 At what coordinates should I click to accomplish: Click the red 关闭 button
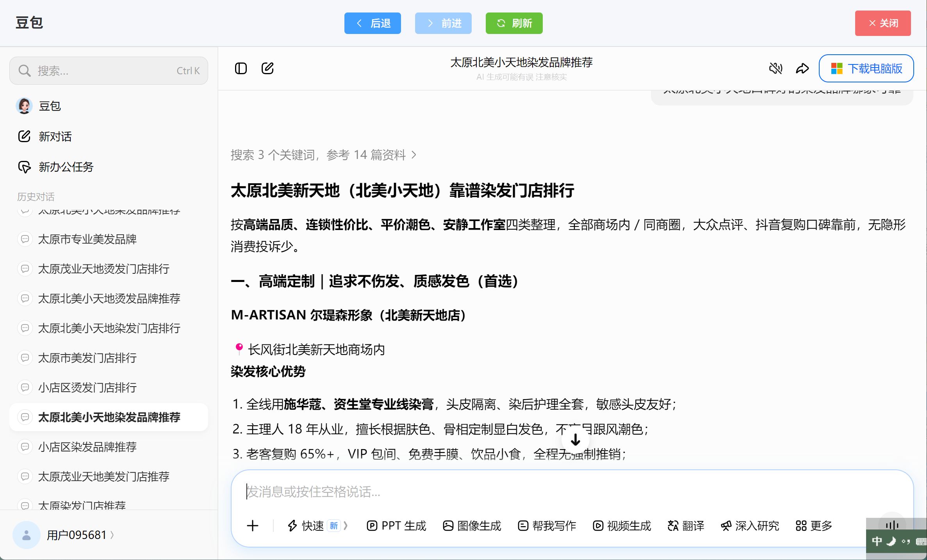coord(883,23)
